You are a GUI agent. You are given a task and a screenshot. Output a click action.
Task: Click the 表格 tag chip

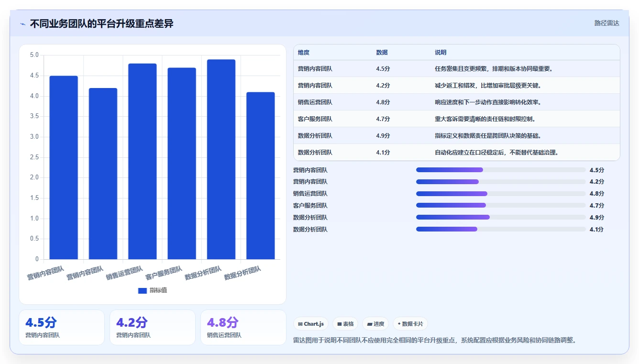click(x=345, y=324)
